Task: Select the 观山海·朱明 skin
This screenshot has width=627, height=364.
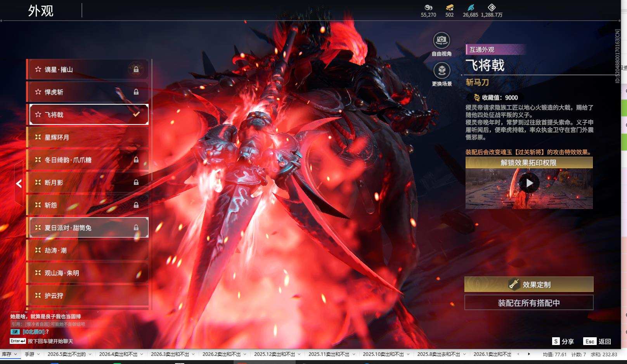Action: coord(89,273)
